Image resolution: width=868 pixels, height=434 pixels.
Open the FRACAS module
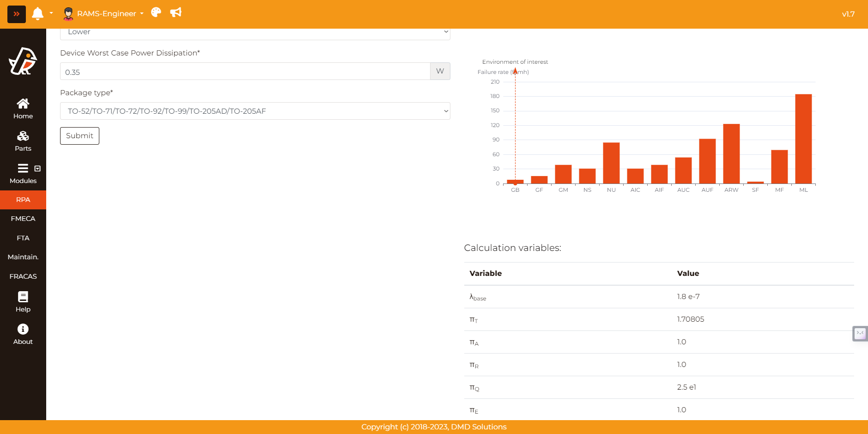click(x=23, y=276)
